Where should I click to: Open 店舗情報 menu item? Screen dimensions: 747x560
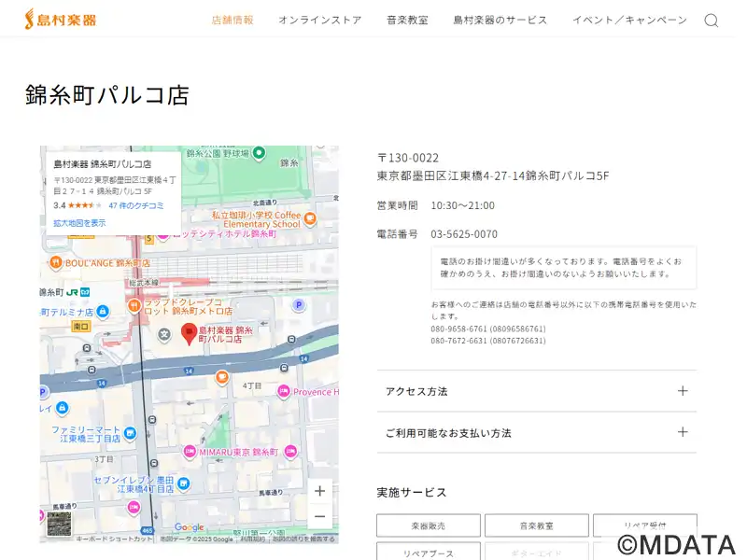[233, 20]
